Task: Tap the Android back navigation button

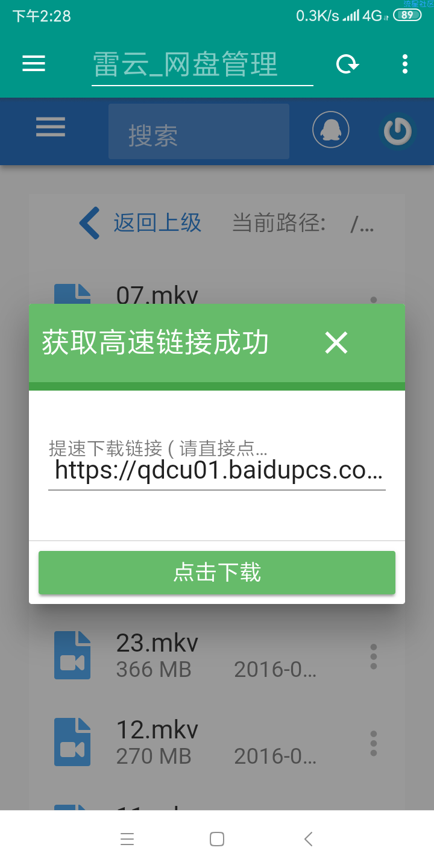Action: pyautogui.click(x=308, y=839)
